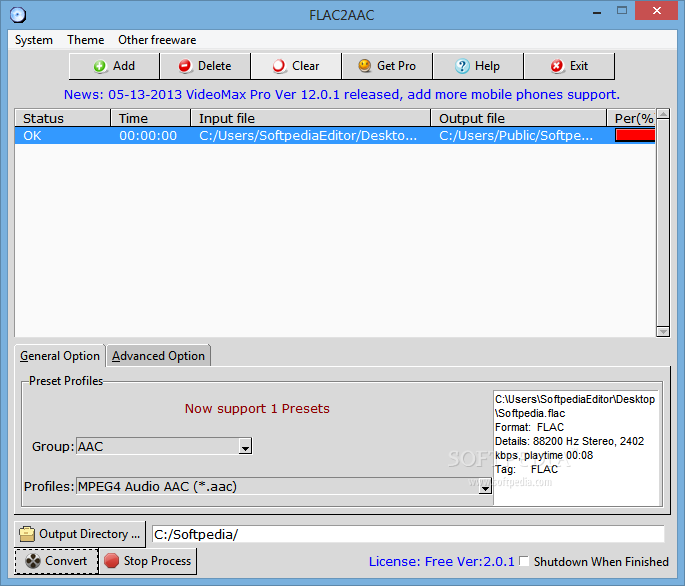The height and width of the screenshot is (586, 685).
Task: Maximize the FLAC2AAC window
Action: (622, 11)
